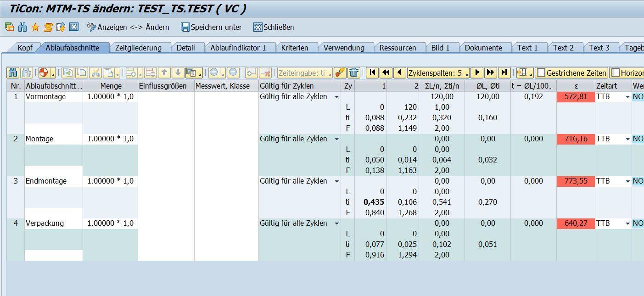Image resolution: width=644 pixels, height=296 pixels.
Task: Open Gültig für alle Zyklen dropdown for Montage
Action: pos(336,139)
